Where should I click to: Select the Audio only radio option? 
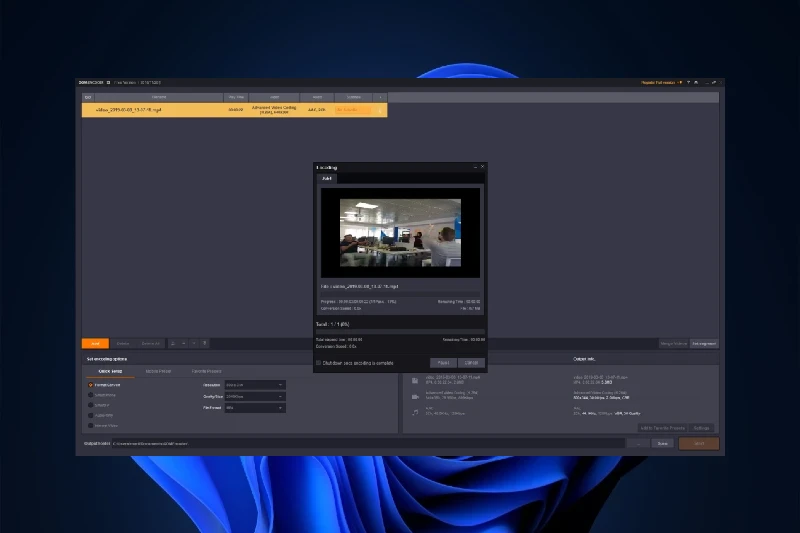(x=90, y=415)
